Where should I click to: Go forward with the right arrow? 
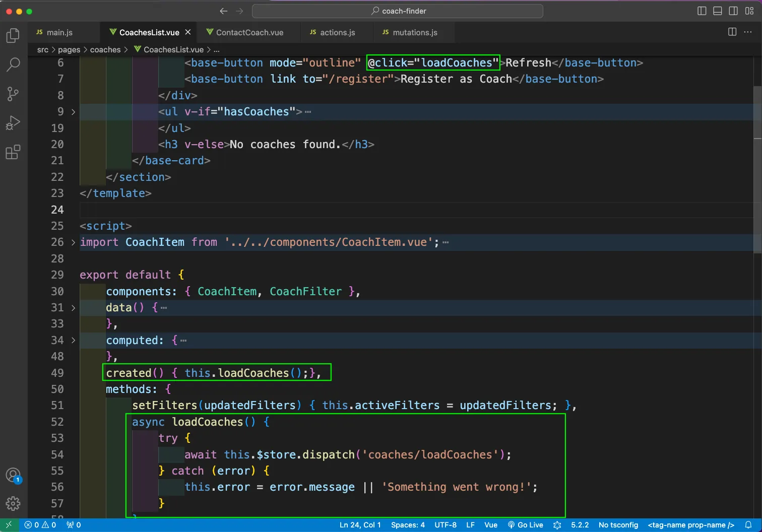(x=239, y=11)
